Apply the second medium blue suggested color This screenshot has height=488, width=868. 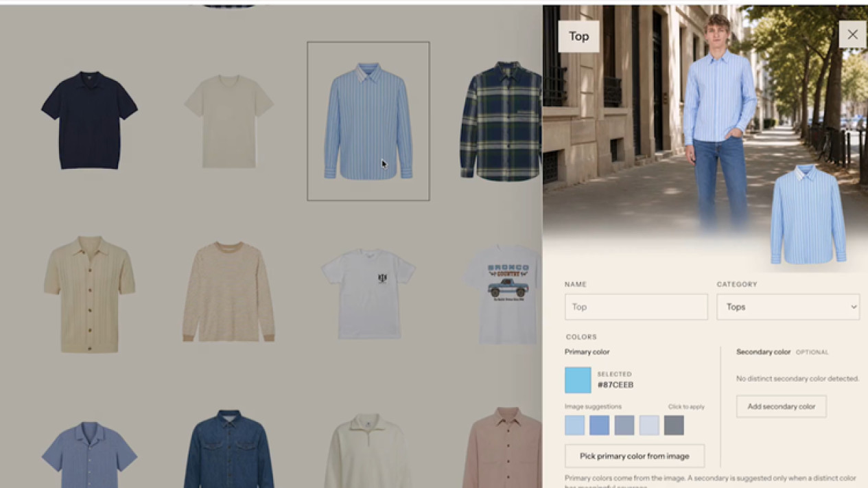pyautogui.click(x=600, y=425)
